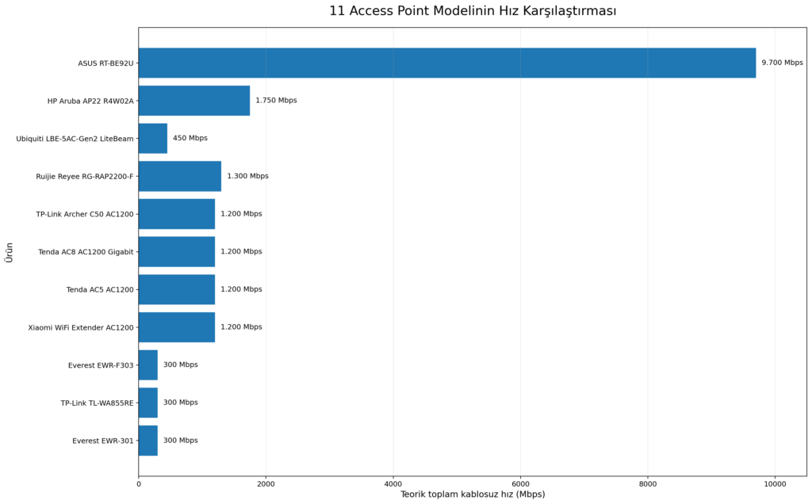Click the 'Ruijie Reyee RG-RAP2200-F' label
The image size is (812, 504).
[84, 177]
